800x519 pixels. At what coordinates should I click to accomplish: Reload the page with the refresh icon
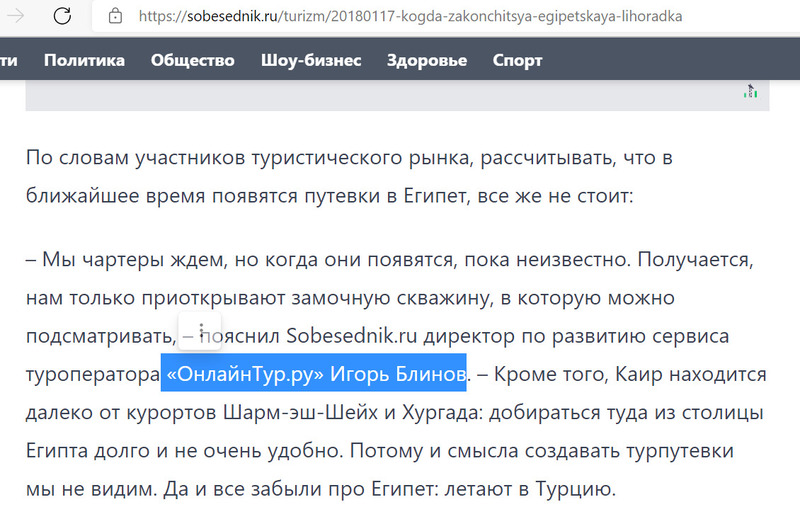pyautogui.click(x=62, y=16)
